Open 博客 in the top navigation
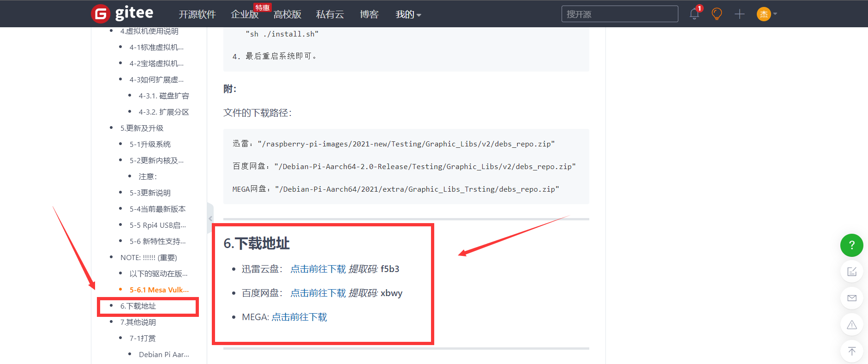Image resolution: width=868 pixels, height=364 pixels. coord(369,14)
